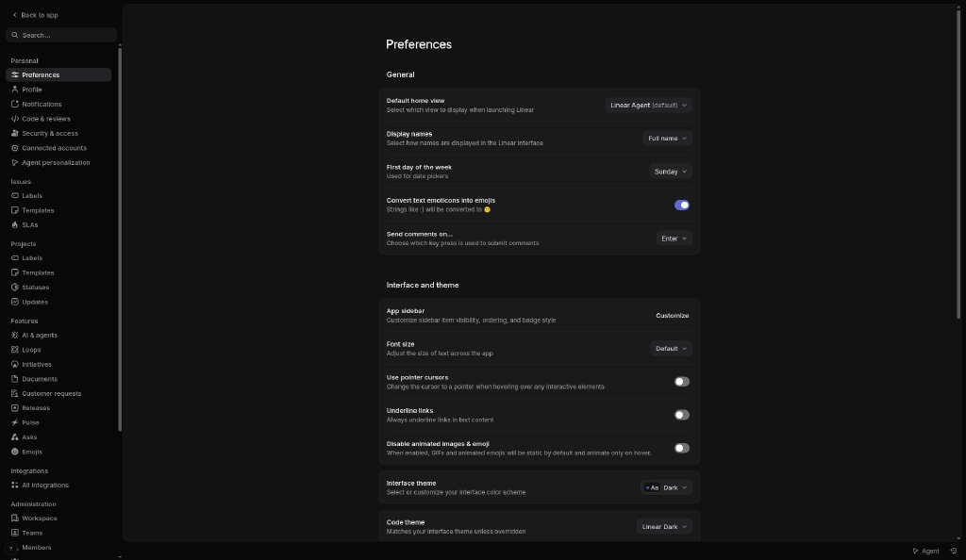The height and width of the screenshot is (560, 966).
Task: Click the Pulse lightning icon
Action: click(x=15, y=422)
